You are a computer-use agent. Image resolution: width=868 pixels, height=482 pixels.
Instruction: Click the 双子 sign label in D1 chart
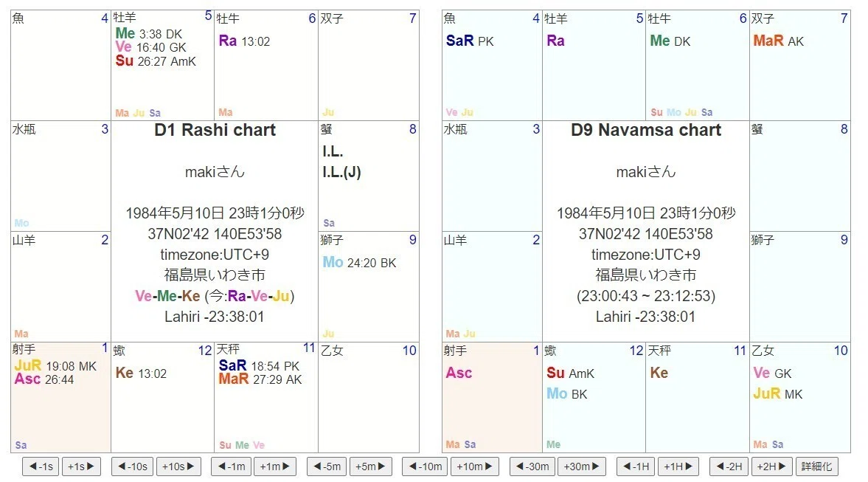coord(332,18)
